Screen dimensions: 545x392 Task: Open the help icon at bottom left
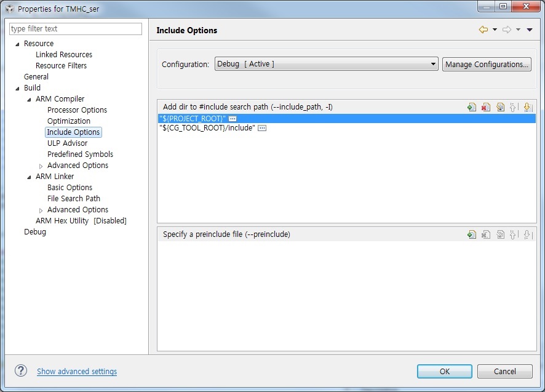pos(21,371)
